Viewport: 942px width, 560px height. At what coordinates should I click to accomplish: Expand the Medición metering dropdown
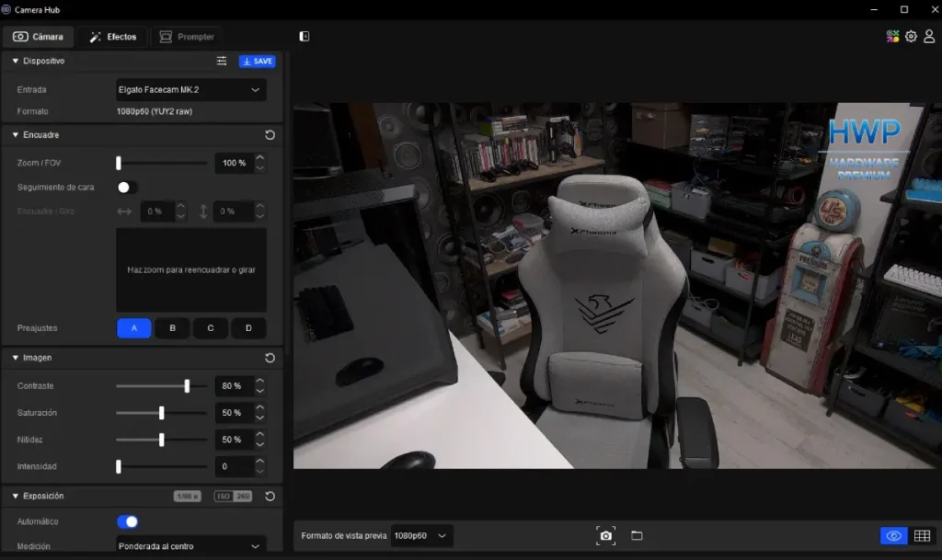[190, 546]
